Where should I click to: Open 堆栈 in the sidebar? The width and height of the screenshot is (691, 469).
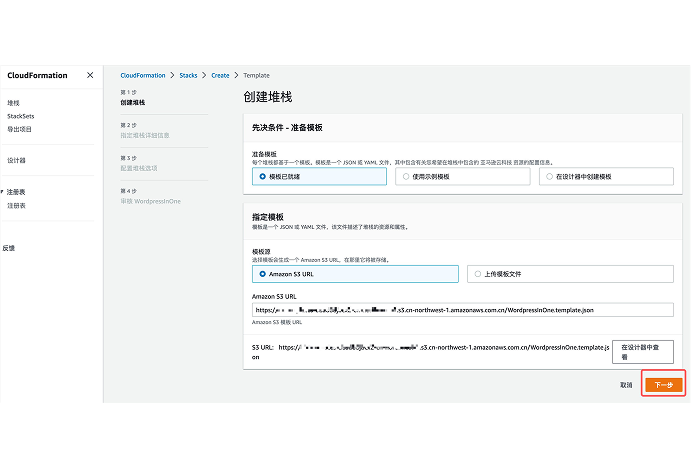(x=13, y=103)
